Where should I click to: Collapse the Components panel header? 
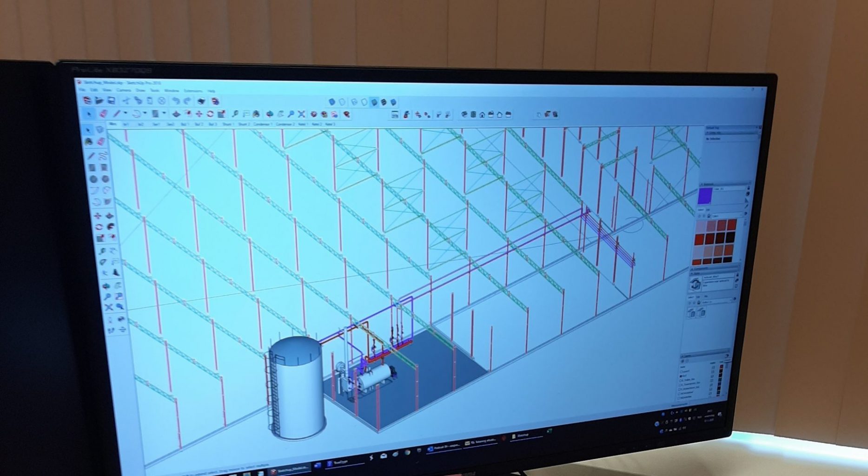(x=714, y=269)
